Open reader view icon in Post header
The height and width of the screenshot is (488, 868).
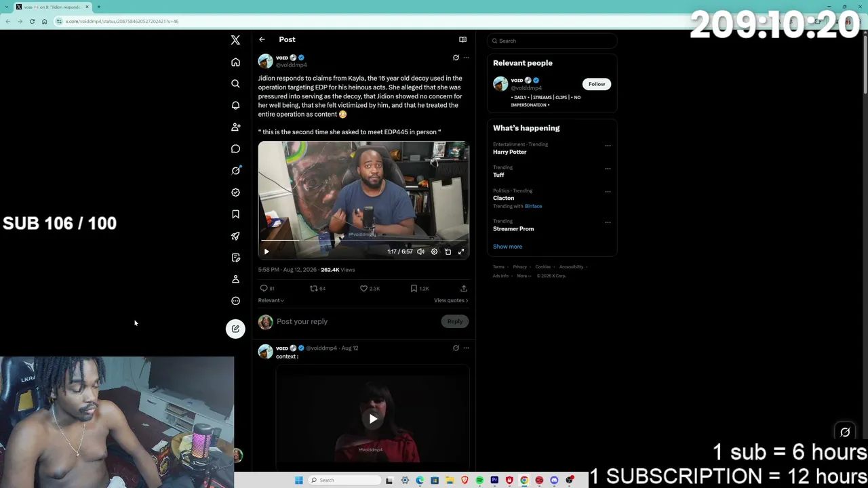coord(462,39)
